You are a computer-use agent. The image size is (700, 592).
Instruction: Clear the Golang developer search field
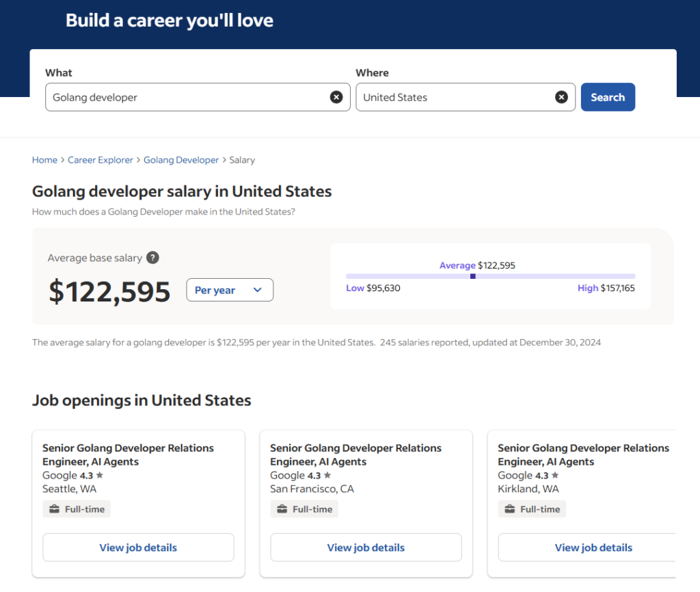coord(336,97)
